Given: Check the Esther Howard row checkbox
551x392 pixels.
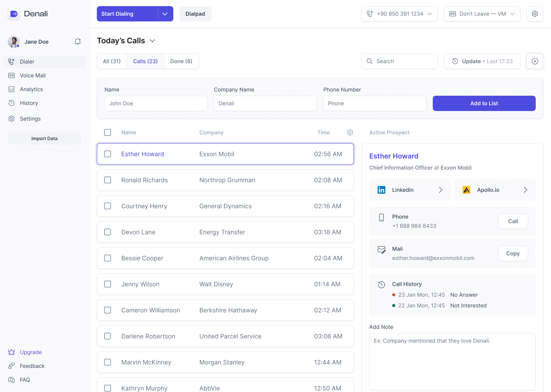Looking at the screenshot, I should click(x=107, y=154).
